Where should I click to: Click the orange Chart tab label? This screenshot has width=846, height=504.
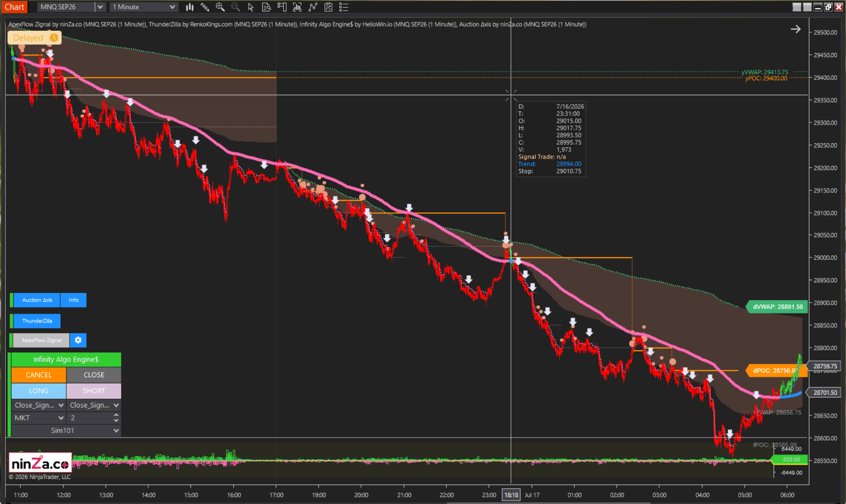click(x=15, y=7)
